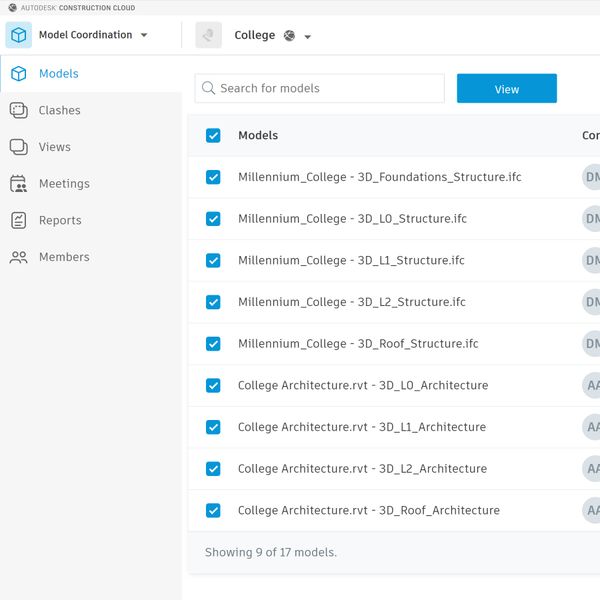The image size is (600, 600).
Task: Click the Members people icon
Action: pos(18,257)
